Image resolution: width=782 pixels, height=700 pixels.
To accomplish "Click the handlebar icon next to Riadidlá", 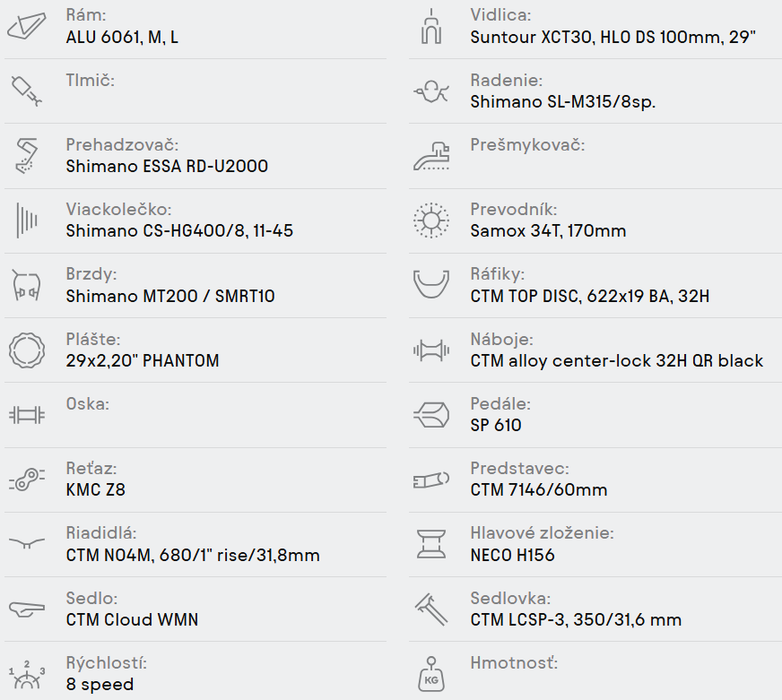I will 26,543.
